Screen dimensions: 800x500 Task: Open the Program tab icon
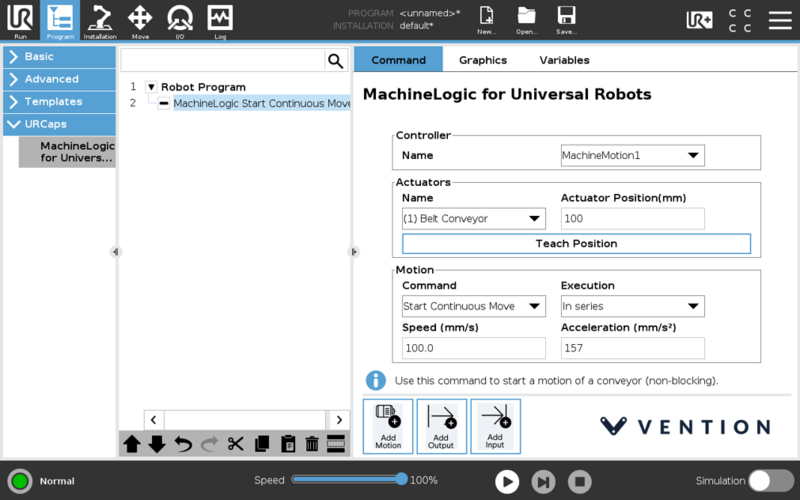pyautogui.click(x=60, y=20)
